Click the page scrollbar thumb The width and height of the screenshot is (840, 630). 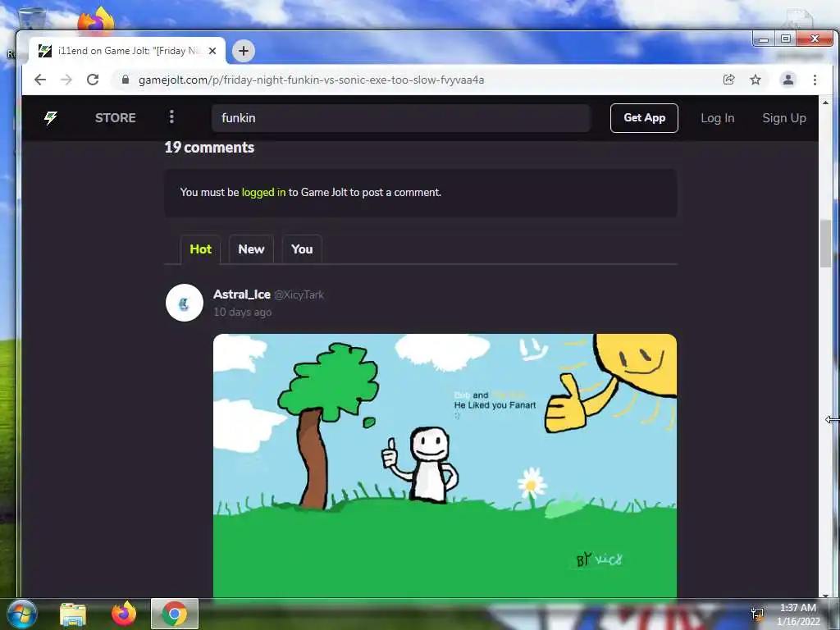(x=825, y=244)
